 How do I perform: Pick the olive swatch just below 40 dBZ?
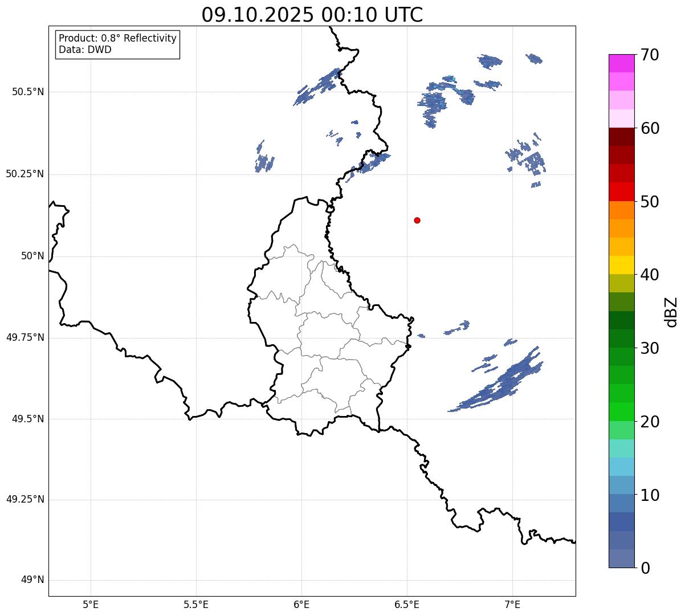[621, 283]
